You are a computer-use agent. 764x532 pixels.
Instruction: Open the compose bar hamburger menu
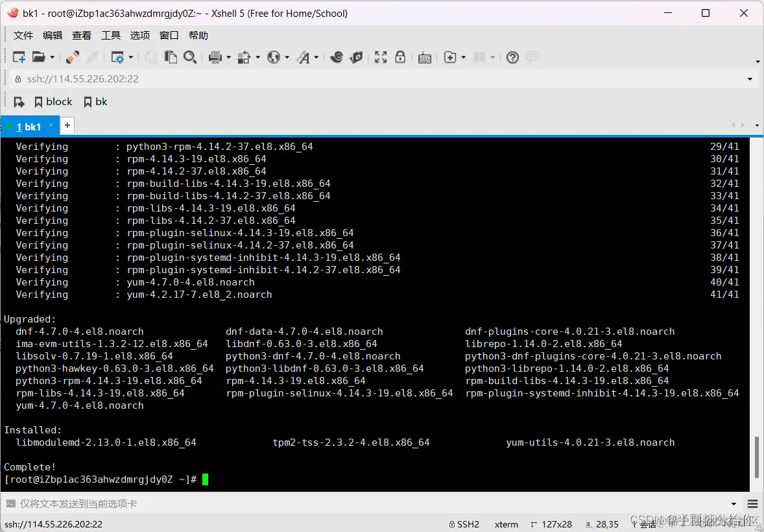pyautogui.click(x=752, y=503)
